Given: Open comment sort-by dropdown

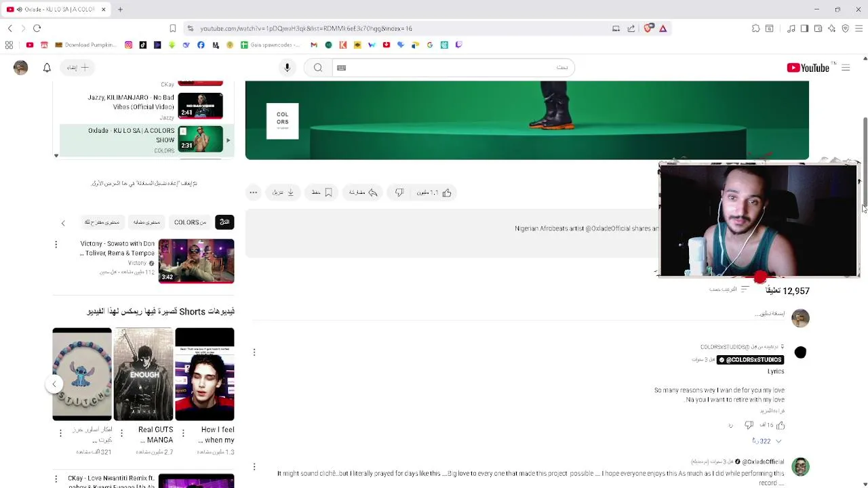Looking at the screenshot, I should click(x=730, y=289).
